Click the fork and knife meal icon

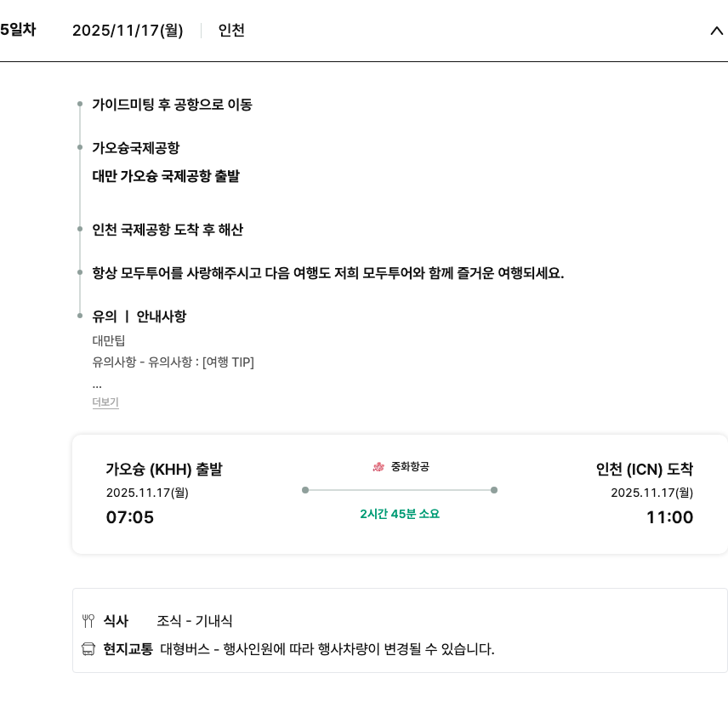pyautogui.click(x=88, y=621)
